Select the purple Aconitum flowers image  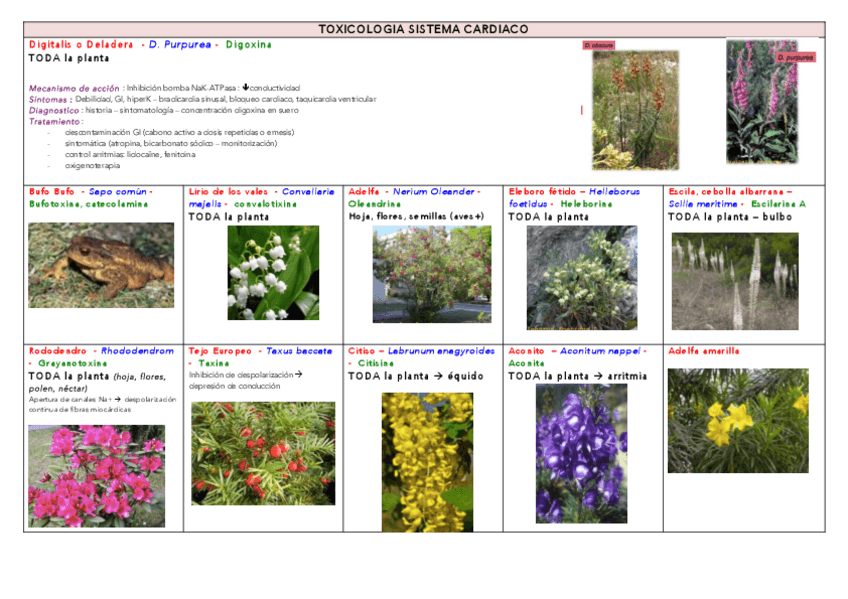click(581, 453)
